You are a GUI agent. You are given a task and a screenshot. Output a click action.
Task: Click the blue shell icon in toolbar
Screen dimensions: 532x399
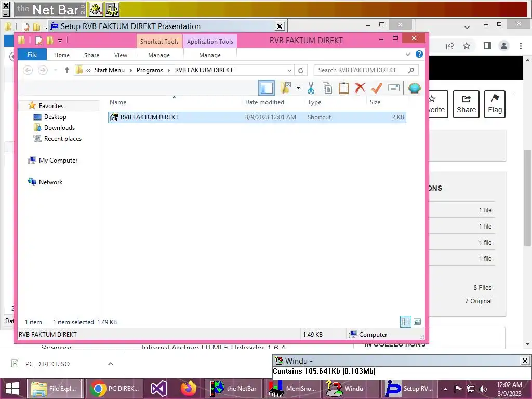point(414,88)
